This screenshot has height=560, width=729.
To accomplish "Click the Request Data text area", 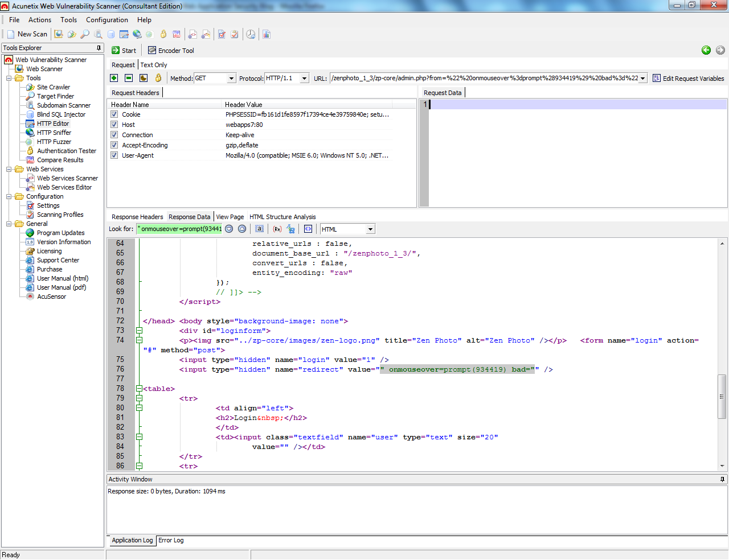I will coord(578,153).
